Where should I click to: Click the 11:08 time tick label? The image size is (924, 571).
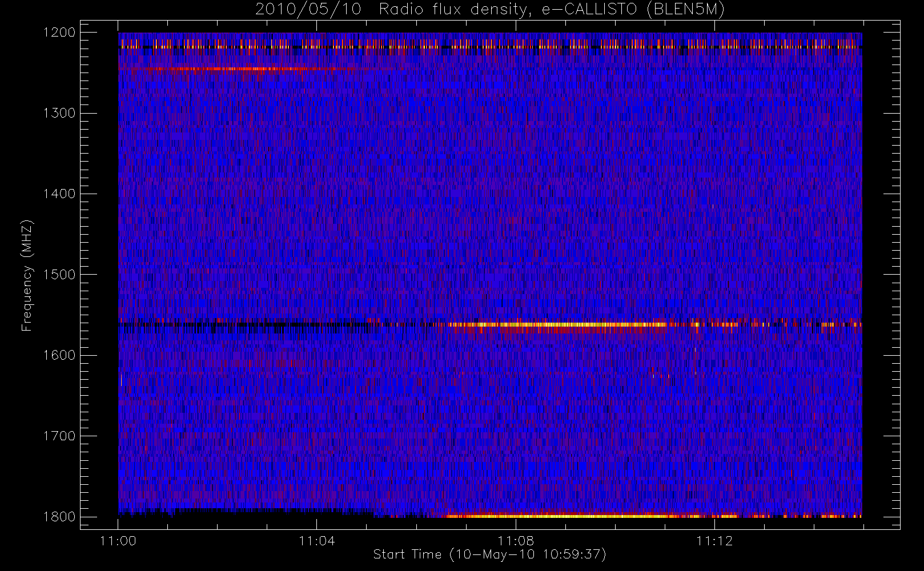click(516, 541)
